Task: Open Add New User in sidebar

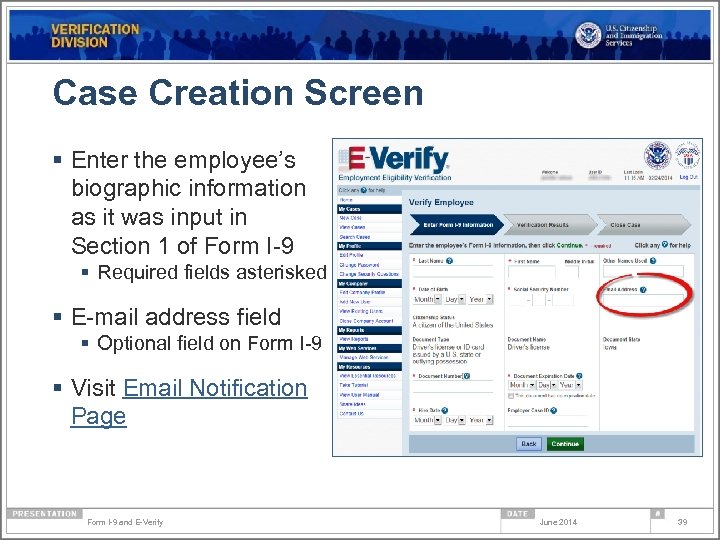Action: [355, 302]
